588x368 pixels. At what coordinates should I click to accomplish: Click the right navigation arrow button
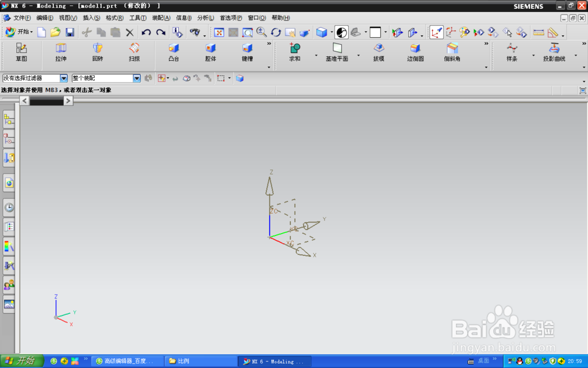(x=68, y=101)
